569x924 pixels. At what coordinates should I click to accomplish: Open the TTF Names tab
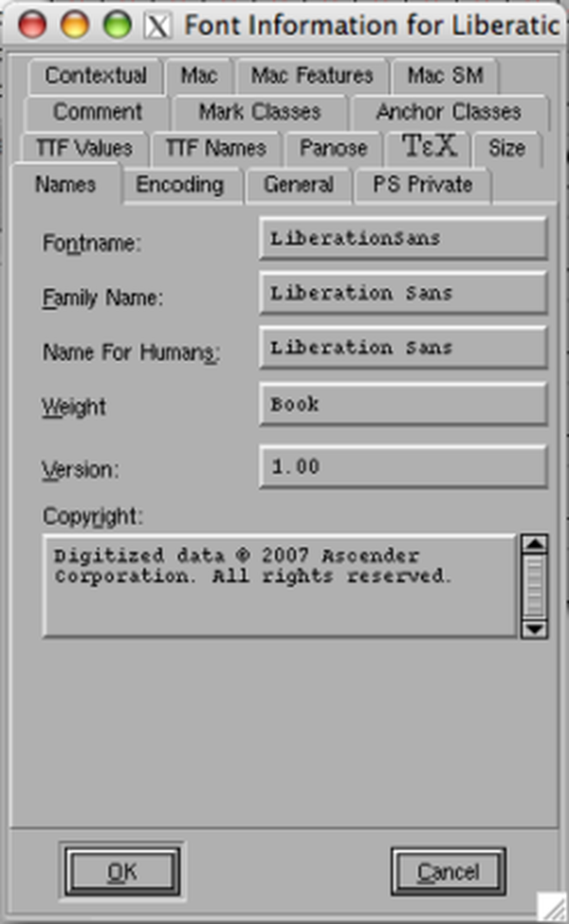click(x=216, y=148)
